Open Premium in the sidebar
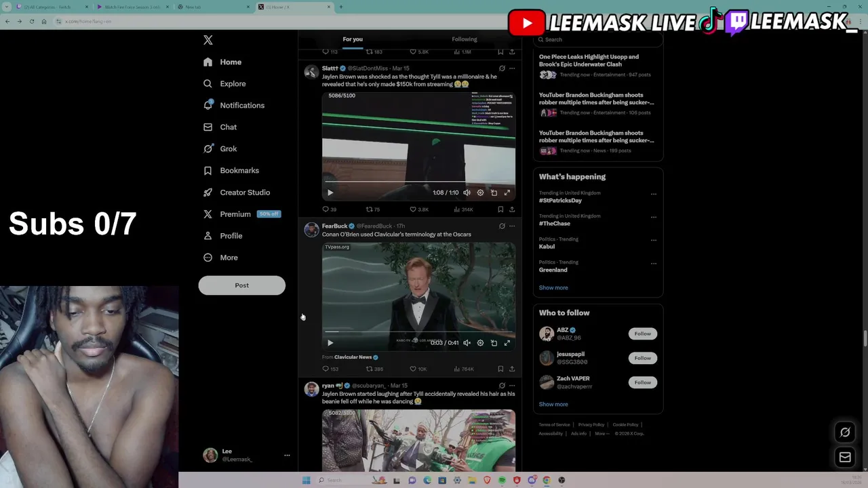Viewport: 868px width, 488px height. click(x=241, y=213)
